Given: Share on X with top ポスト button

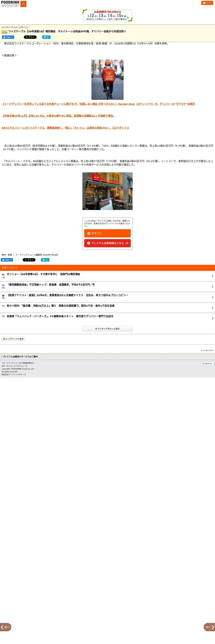Looking at the screenshot, I should (x=30, y=37).
